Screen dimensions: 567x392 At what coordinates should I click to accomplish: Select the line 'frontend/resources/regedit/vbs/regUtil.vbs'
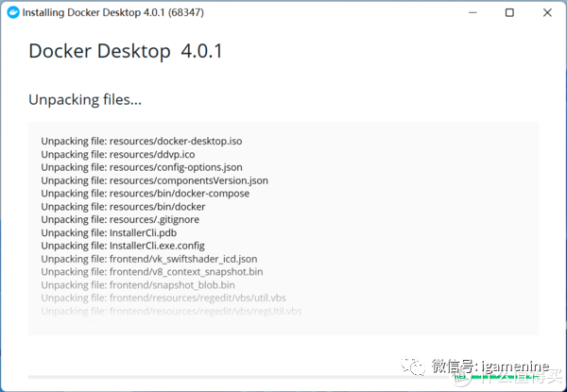[171, 311]
